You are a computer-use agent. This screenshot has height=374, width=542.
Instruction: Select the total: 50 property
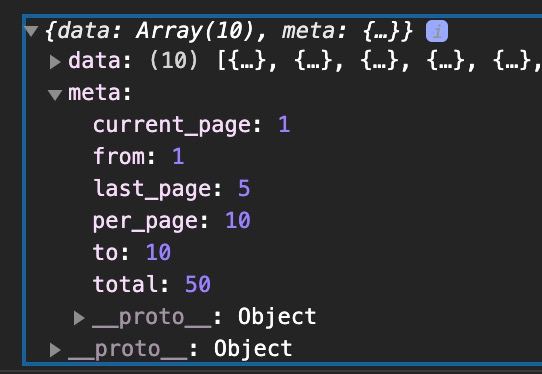click(x=151, y=284)
